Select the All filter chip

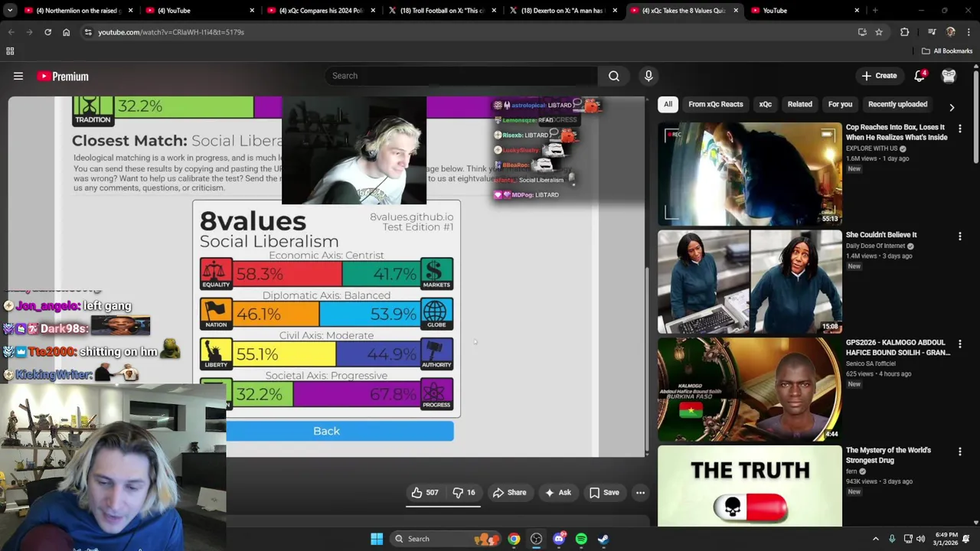(668, 104)
